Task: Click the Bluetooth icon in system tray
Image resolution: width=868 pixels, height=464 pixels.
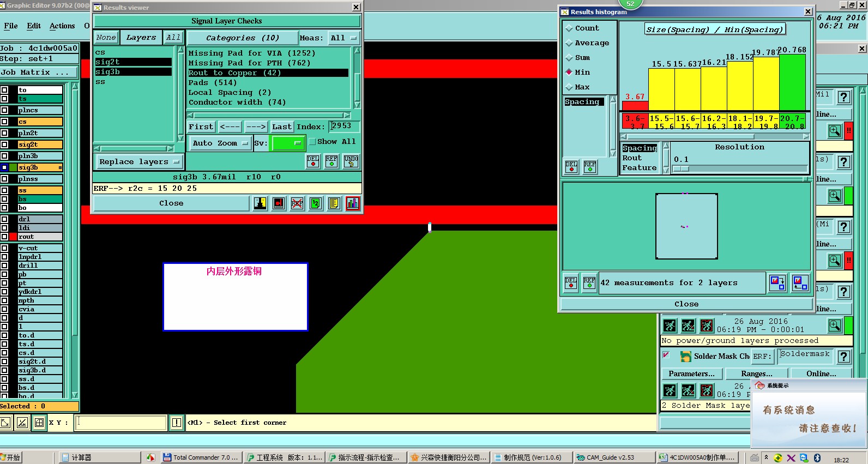Action: pos(817,458)
